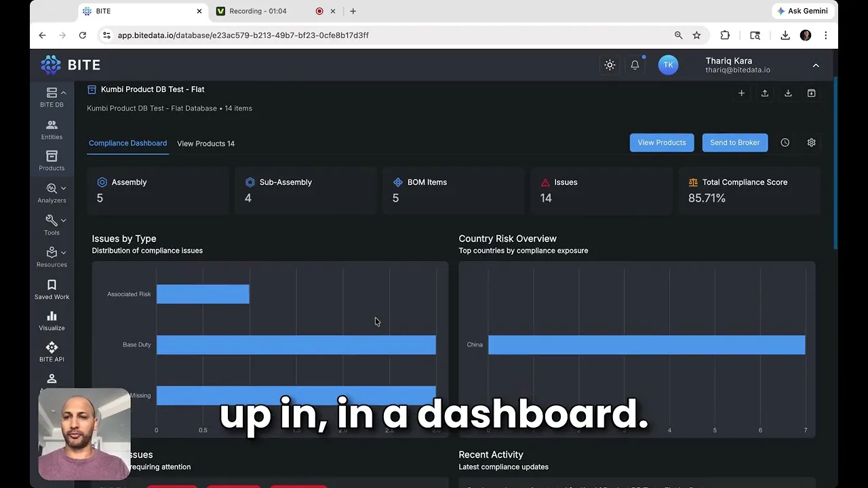Viewport: 868px width, 488px height.
Task: Close the BITE browser tab
Action: tap(199, 11)
